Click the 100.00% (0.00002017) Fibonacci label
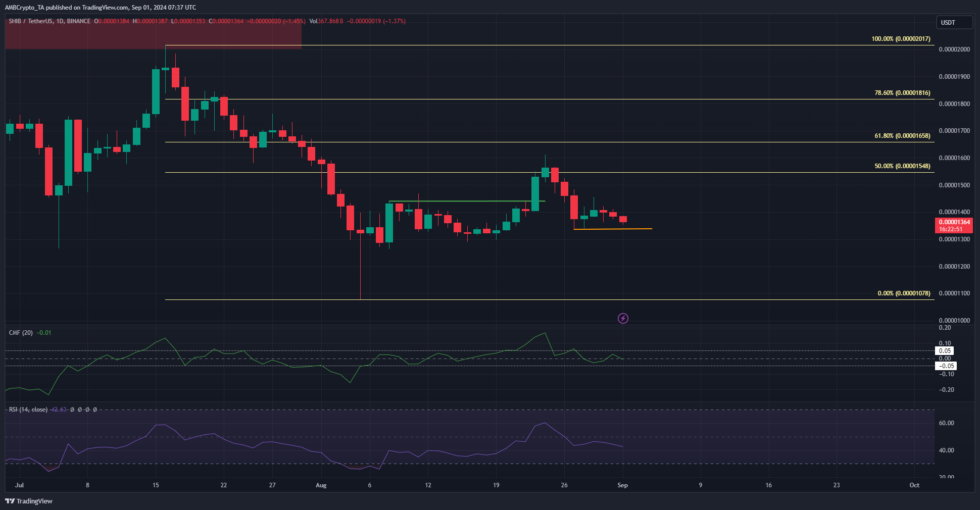This screenshot has width=980, height=510. (901, 39)
